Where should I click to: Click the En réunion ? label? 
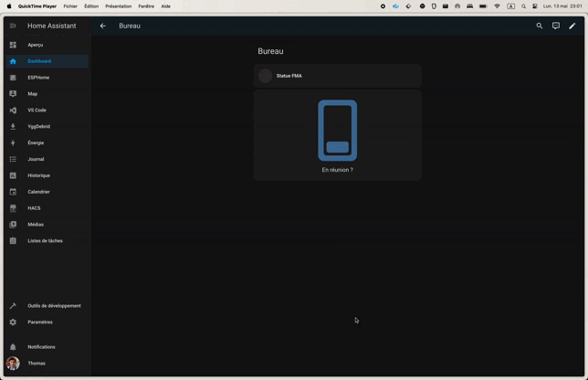338,170
